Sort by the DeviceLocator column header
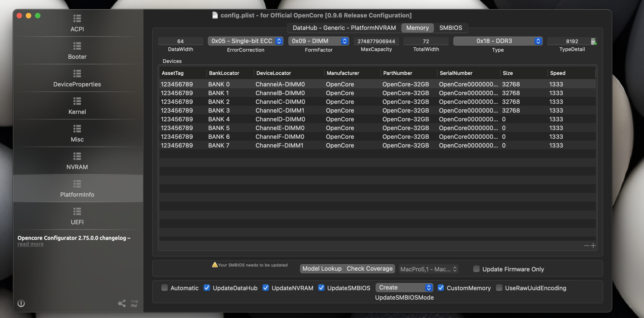 289,73
